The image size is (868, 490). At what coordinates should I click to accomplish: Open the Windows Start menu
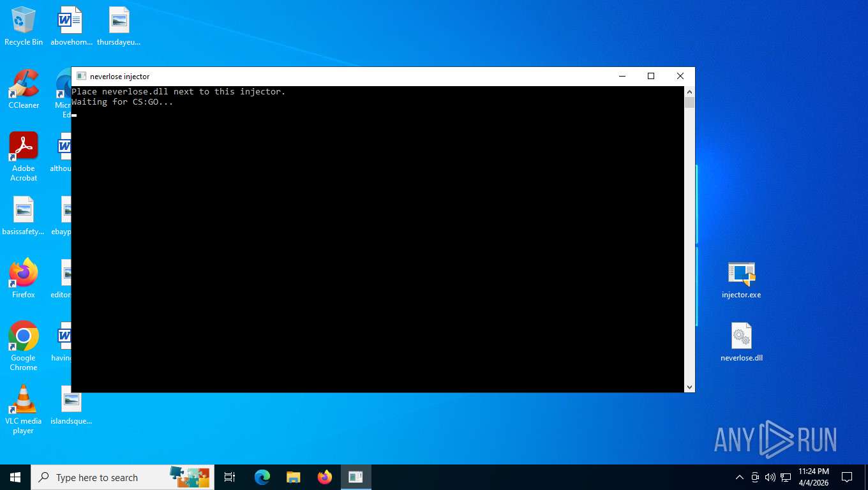point(15,477)
